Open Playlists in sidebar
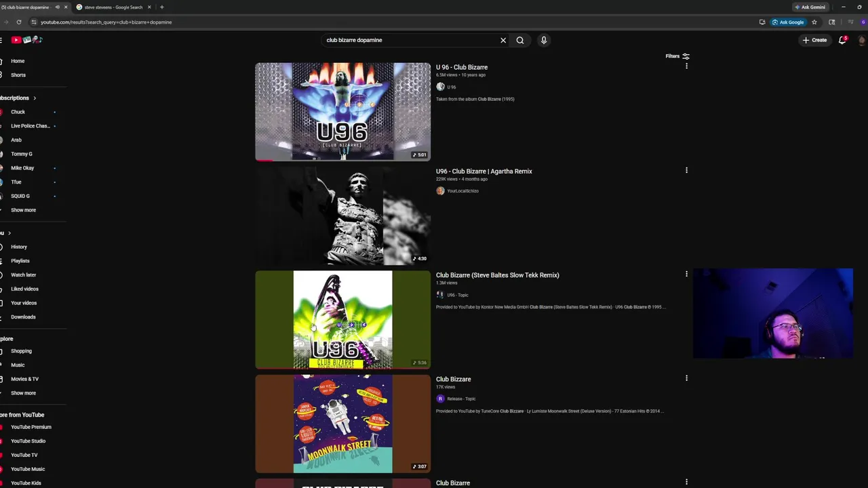This screenshot has width=868, height=488. point(20,261)
